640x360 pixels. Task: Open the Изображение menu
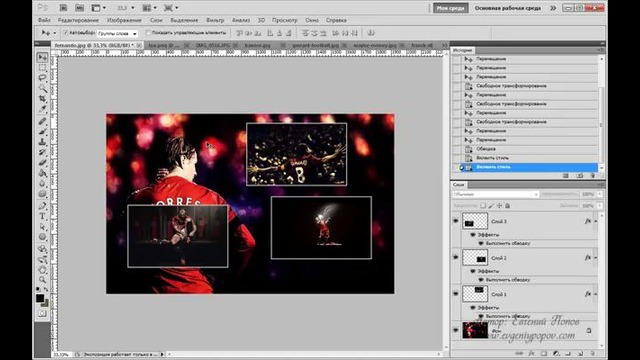[x=124, y=20]
